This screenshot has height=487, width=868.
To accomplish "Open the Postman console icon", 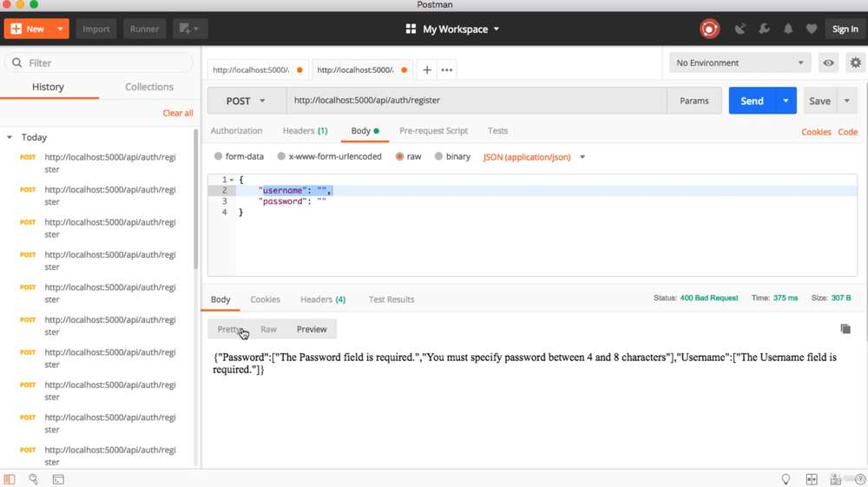I will point(58,479).
